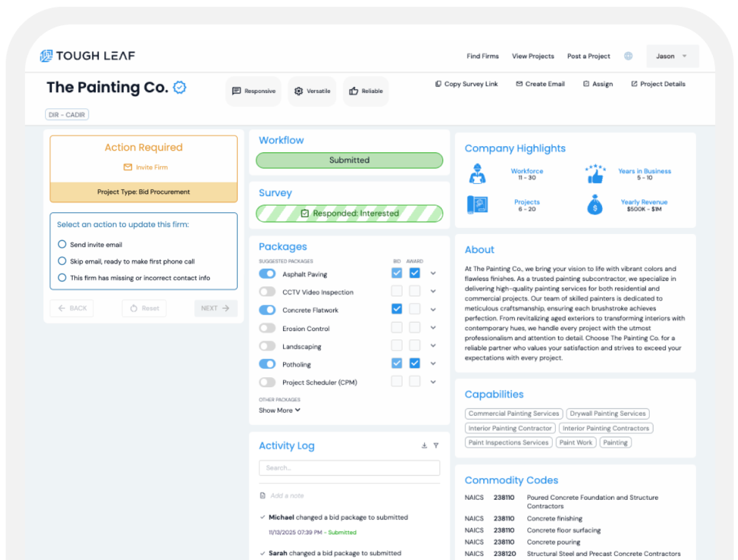This screenshot has height=560, width=738.
Task: Click the Responsive badge
Action: [254, 91]
